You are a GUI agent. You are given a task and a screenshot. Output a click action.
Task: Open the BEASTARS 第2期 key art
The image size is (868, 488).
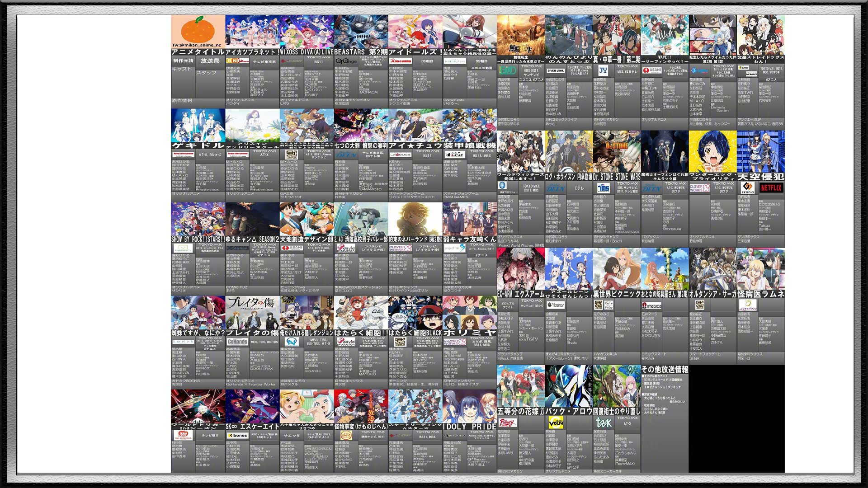[361, 32]
